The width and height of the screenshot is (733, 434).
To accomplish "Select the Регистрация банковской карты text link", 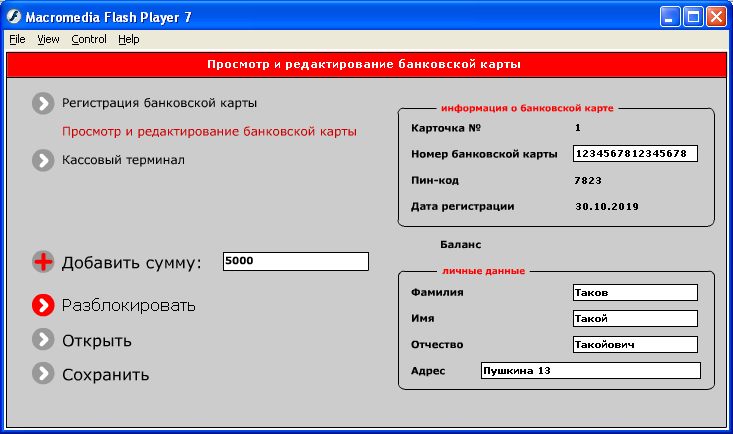I will tap(159, 103).
